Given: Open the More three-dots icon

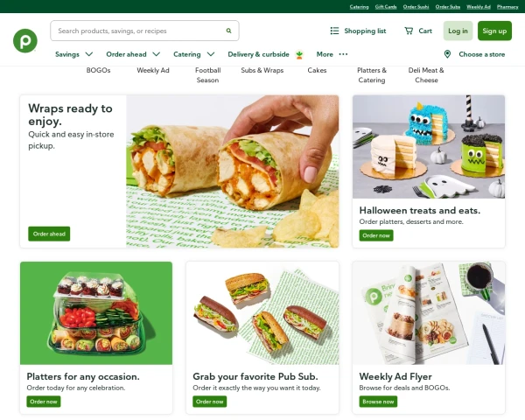Looking at the screenshot, I should 343,54.
